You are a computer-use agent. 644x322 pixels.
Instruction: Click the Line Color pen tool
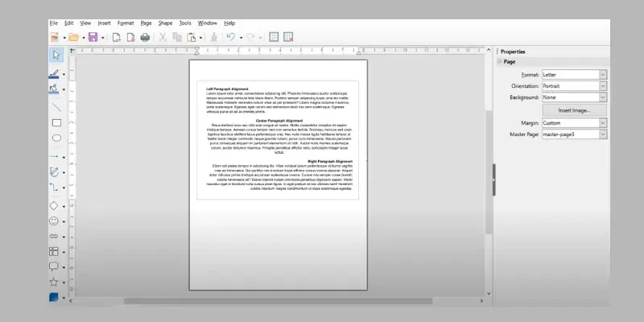pyautogui.click(x=54, y=74)
